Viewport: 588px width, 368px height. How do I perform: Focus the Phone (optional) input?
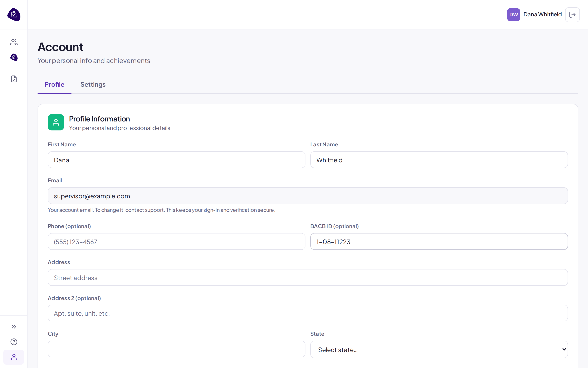pyautogui.click(x=176, y=241)
